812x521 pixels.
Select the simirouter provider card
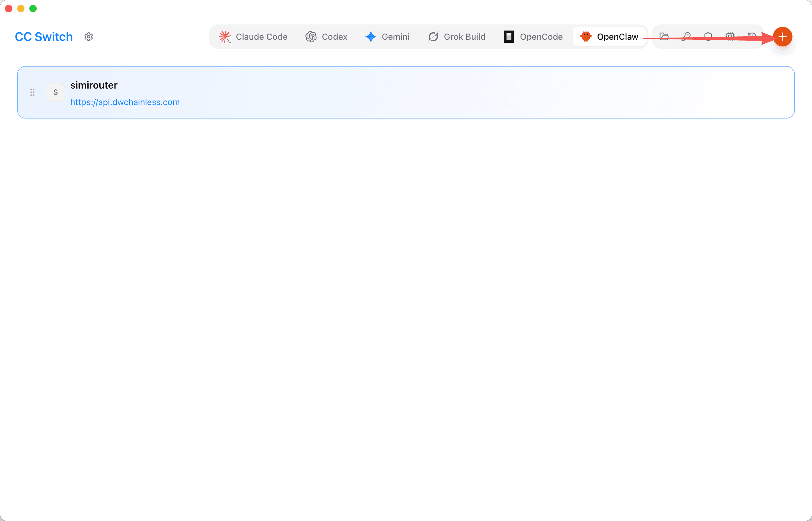click(x=406, y=92)
